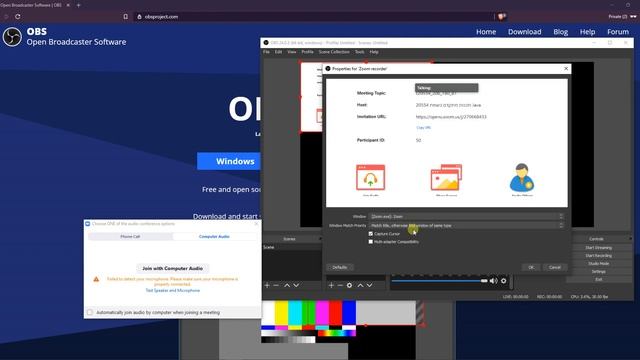Open the Blog link on the OBS website
This screenshot has width=640, height=360.
(x=560, y=32)
